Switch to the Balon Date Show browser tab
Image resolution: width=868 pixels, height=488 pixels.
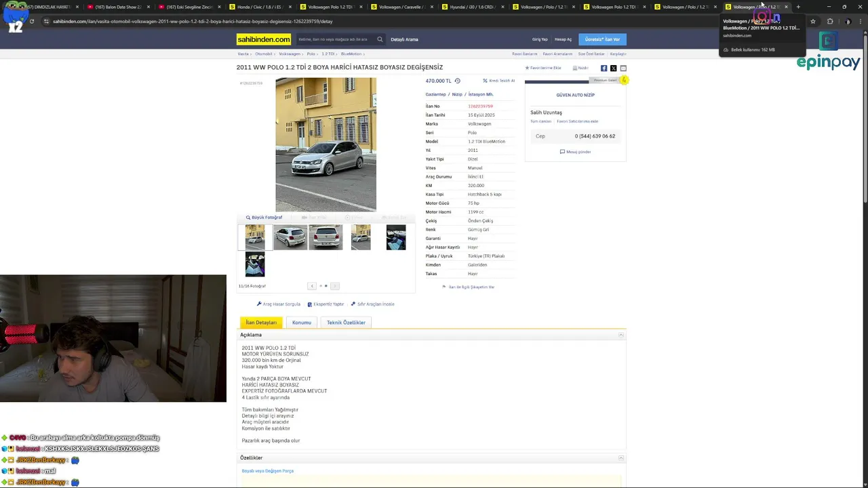pyautogui.click(x=118, y=7)
